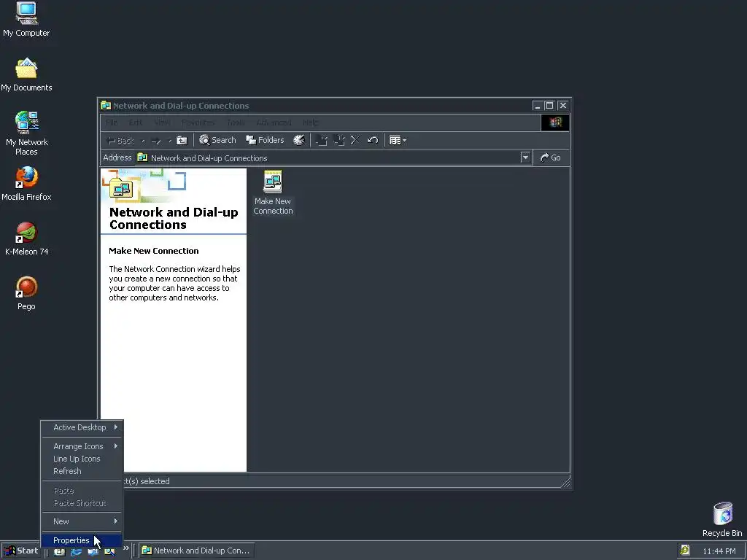Click the Go button
747x560 pixels.
click(550, 157)
